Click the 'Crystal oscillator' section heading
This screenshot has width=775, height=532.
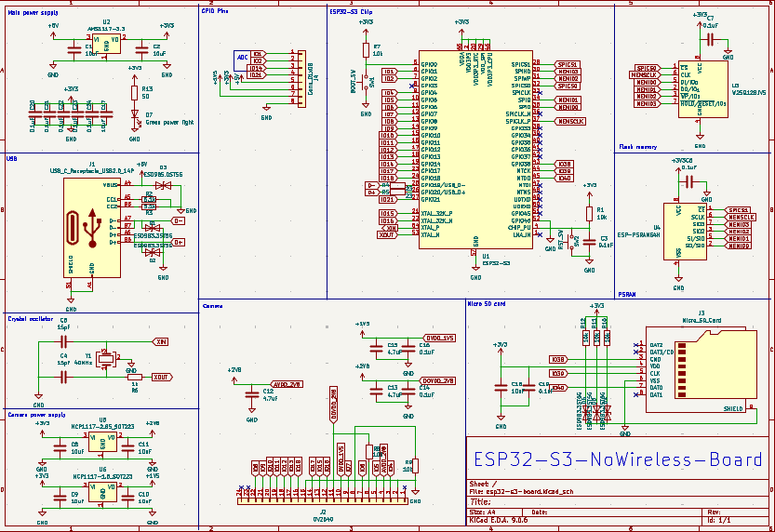pyautogui.click(x=30, y=319)
